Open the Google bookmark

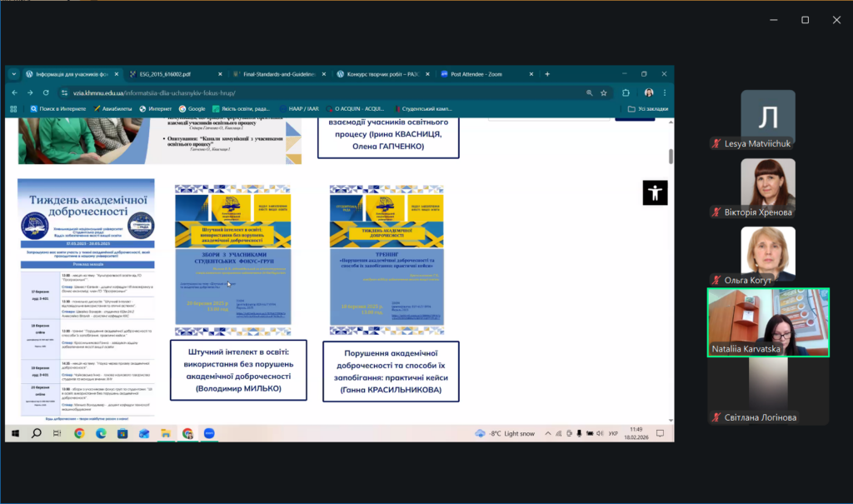[191, 108]
